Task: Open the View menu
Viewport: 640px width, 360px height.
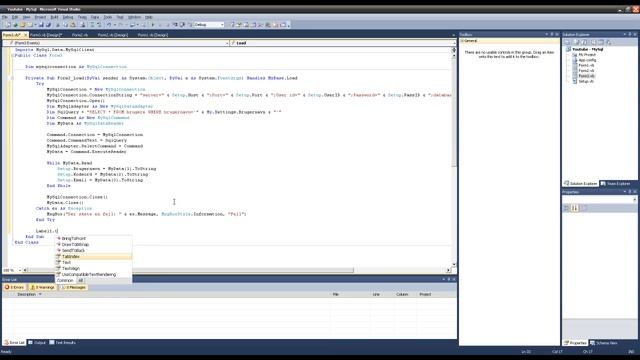Action: pyautogui.click(x=27, y=17)
